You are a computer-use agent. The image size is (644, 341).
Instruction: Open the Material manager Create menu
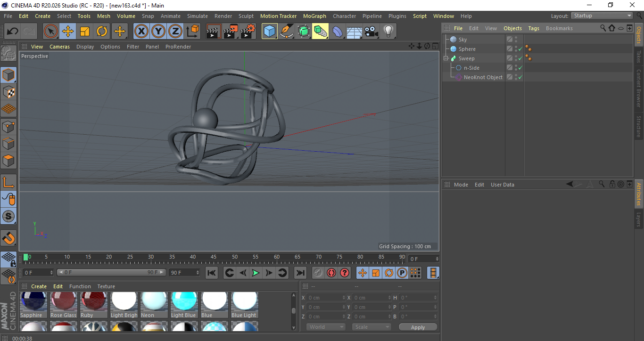[x=39, y=286]
